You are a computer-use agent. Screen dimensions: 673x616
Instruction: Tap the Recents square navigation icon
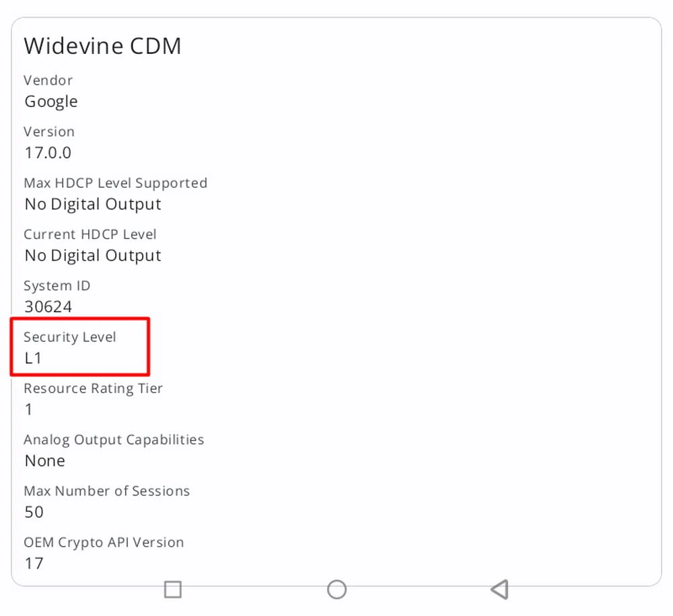(x=173, y=590)
